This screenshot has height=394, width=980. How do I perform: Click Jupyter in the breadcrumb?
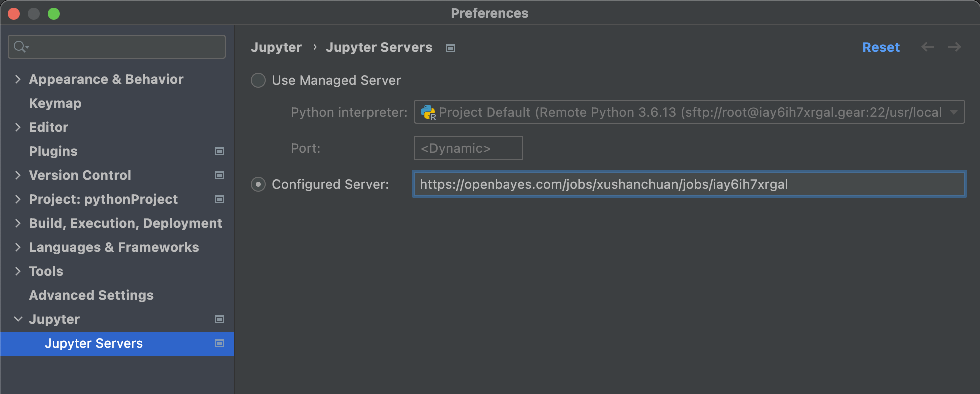[x=276, y=47]
